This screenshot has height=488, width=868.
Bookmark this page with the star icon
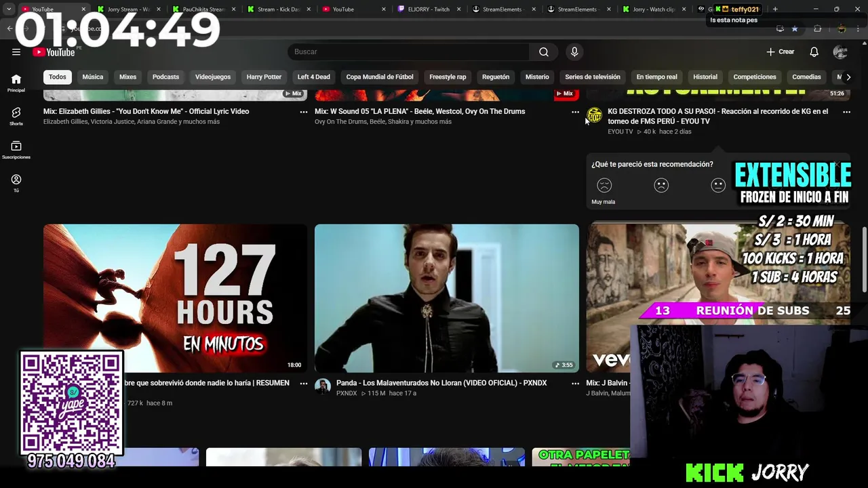click(x=795, y=28)
